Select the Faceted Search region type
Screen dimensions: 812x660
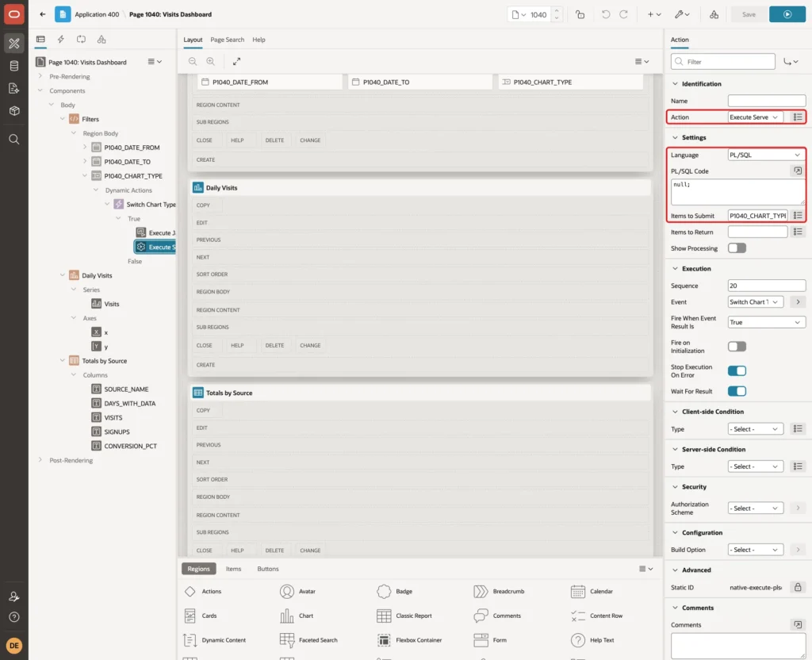click(x=308, y=640)
